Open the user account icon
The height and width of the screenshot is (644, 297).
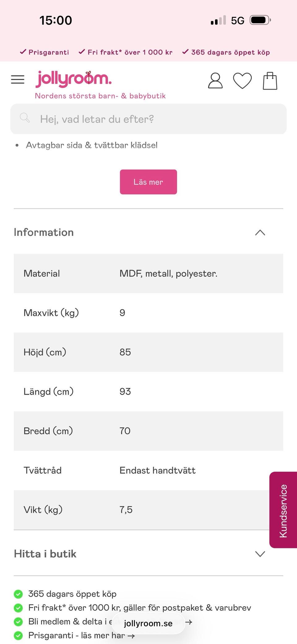click(215, 81)
